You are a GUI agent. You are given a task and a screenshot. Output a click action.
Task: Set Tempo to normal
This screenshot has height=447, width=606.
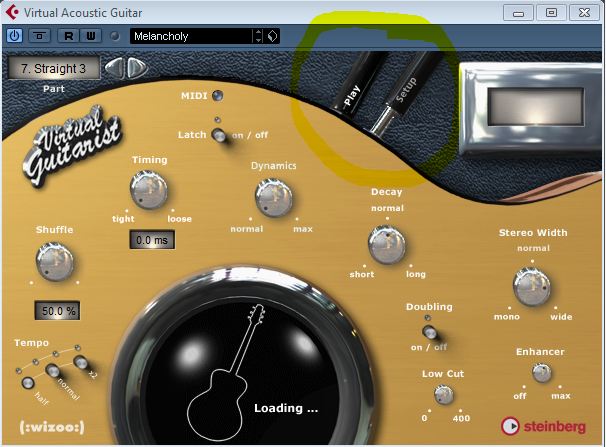click(x=53, y=370)
